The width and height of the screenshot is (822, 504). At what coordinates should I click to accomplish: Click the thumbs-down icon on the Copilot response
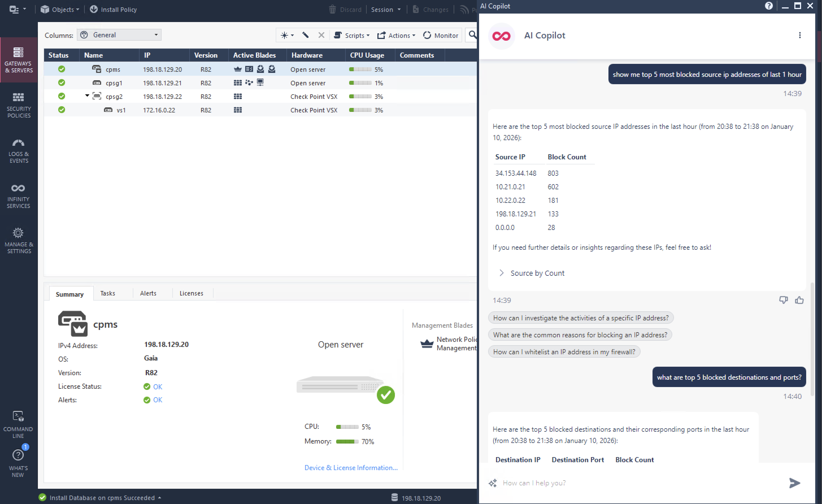point(783,300)
